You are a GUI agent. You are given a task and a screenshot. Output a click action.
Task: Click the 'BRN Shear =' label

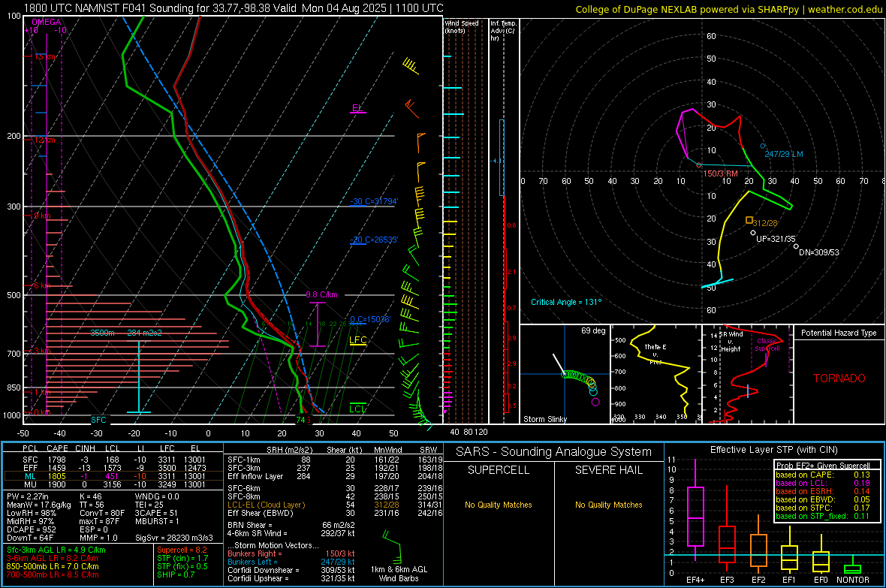click(x=249, y=525)
